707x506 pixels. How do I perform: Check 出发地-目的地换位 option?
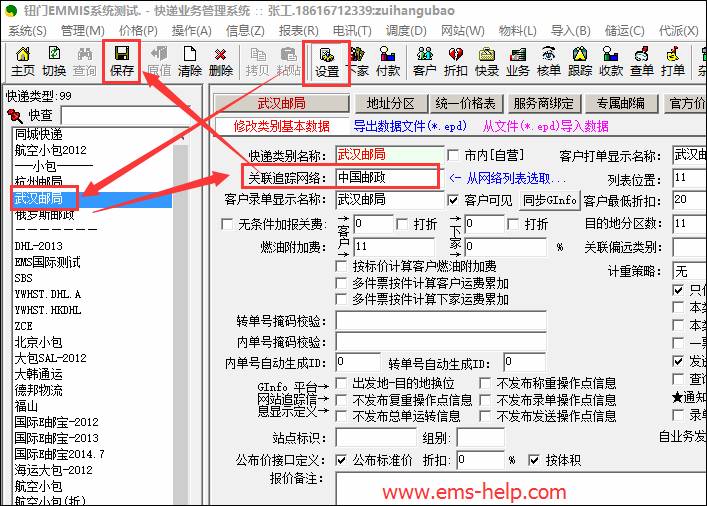341,383
